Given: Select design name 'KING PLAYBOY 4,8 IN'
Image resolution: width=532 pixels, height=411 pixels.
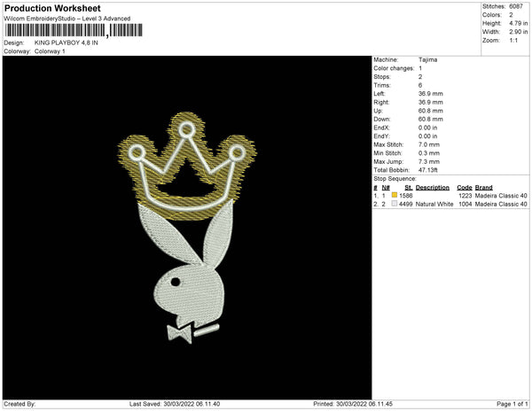Looking at the screenshot, I should 66,43.
